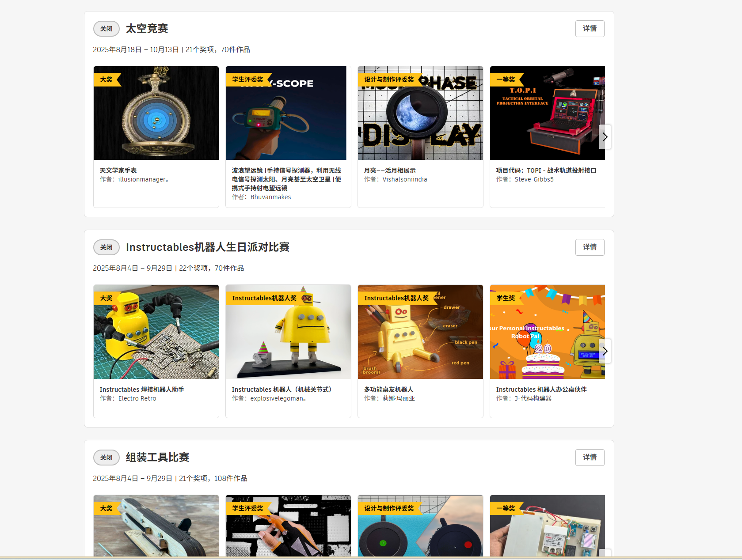Open the 天文学家手表 project page

118,170
